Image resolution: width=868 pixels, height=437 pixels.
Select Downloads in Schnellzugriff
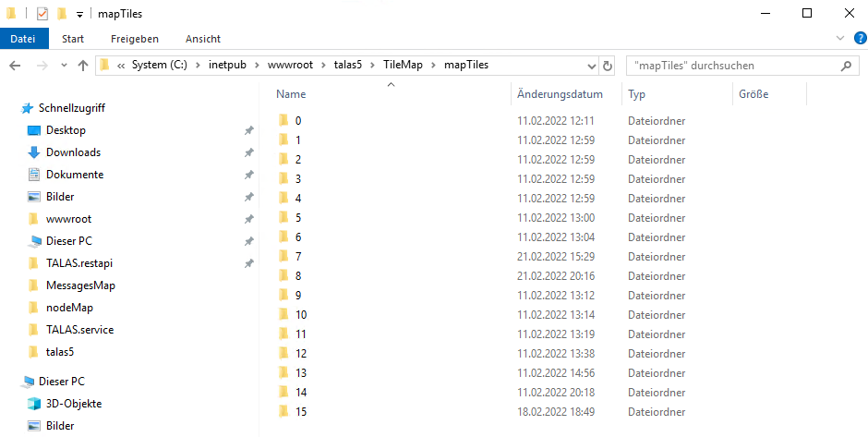73,152
